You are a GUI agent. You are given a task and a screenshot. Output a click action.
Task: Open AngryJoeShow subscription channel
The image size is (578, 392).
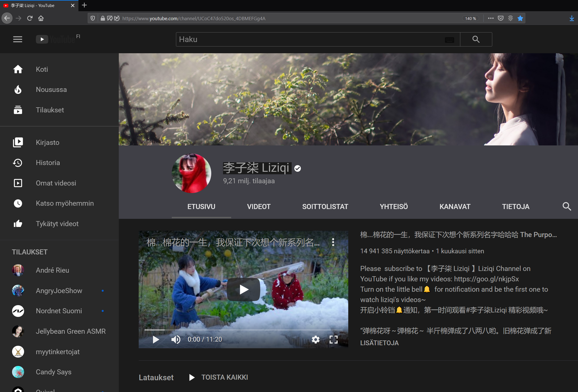59,291
